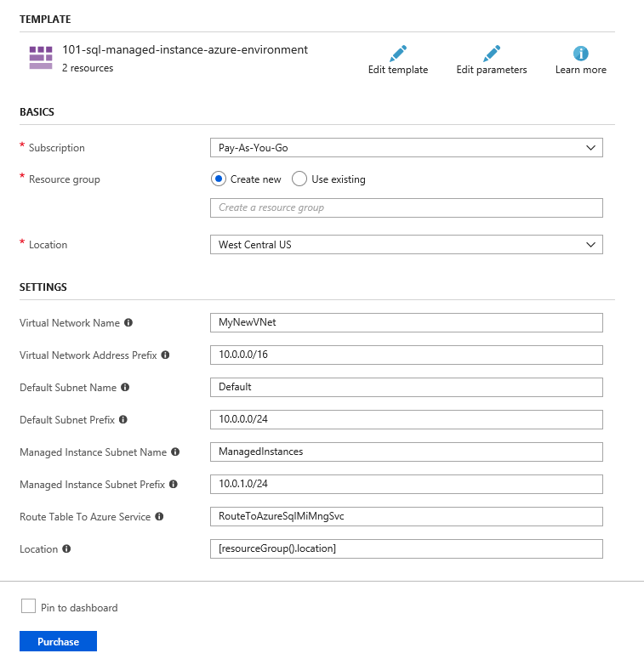Click the Managed Instance Subnet Name field
Image resolution: width=644 pixels, height=659 pixels.
click(x=407, y=452)
